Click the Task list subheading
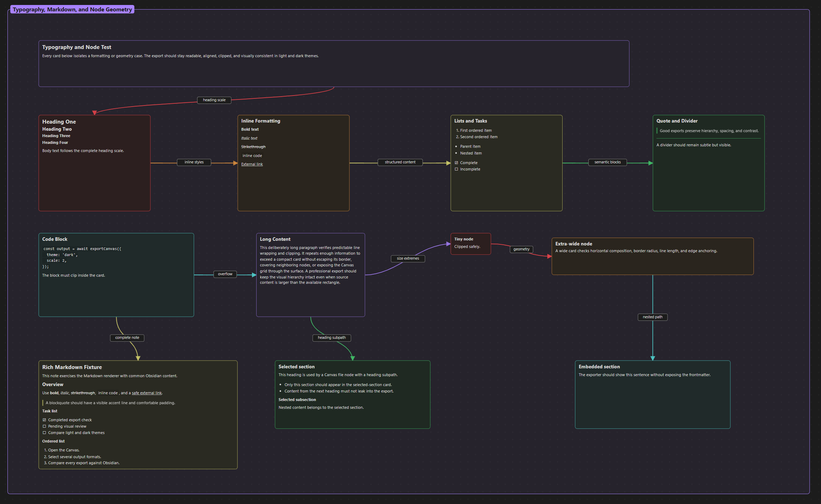 tap(50, 411)
